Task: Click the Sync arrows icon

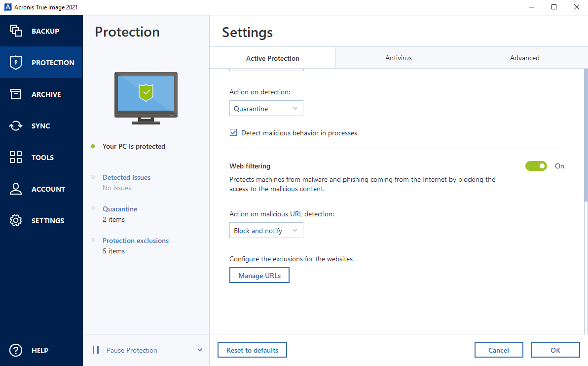Action: [16, 126]
